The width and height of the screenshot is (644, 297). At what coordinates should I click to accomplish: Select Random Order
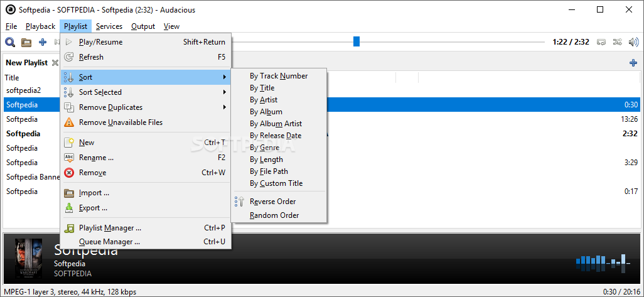click(x=279, y=215)
